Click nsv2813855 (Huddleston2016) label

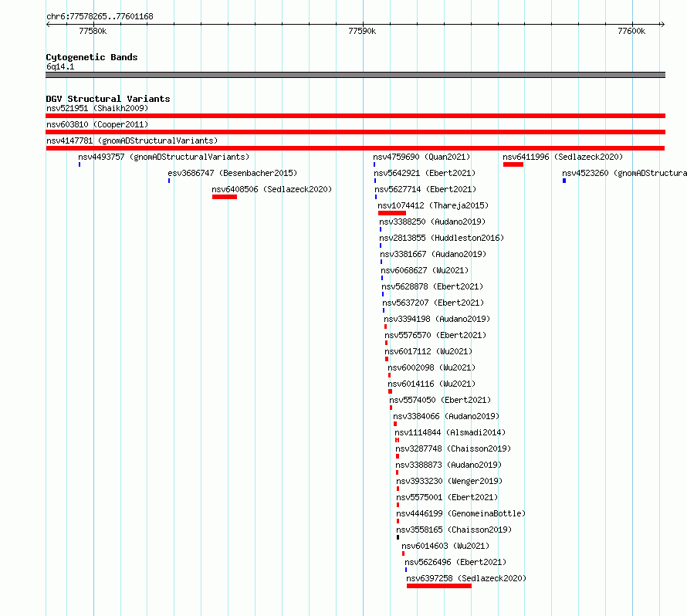point(442,238)
